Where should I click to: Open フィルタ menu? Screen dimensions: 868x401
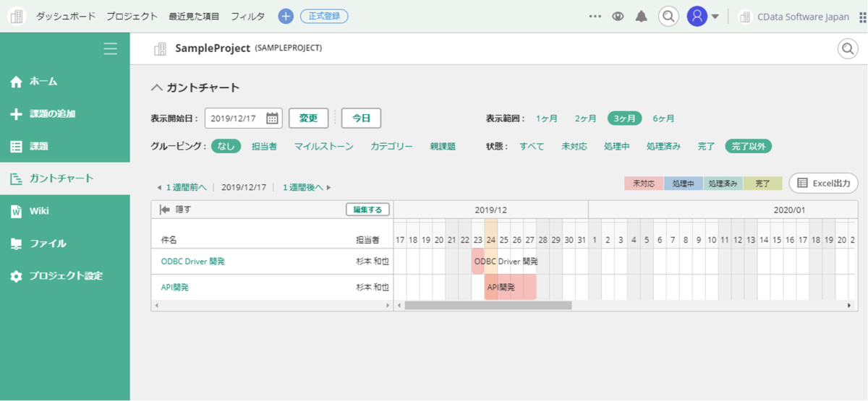[247, 16]
